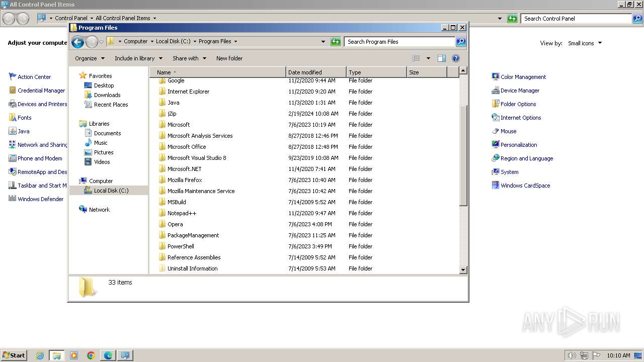Select the Internet Explorer folder

click(x=188, y=92)
